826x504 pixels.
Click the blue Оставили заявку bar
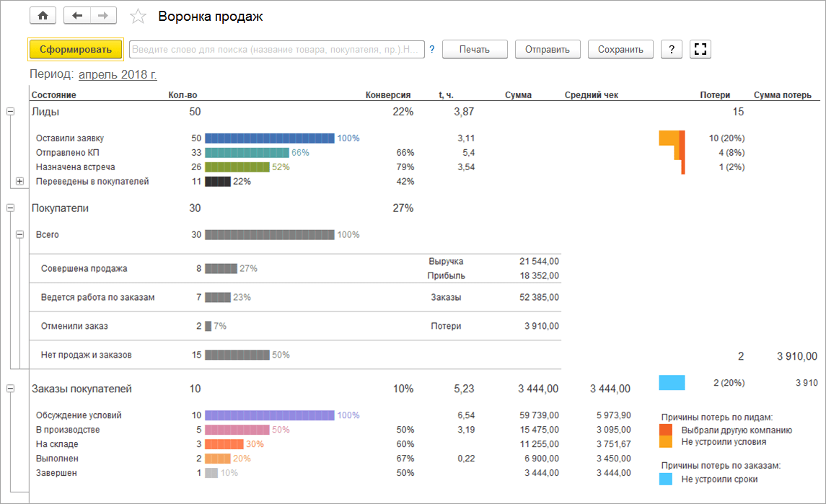(x=269, y=138)
